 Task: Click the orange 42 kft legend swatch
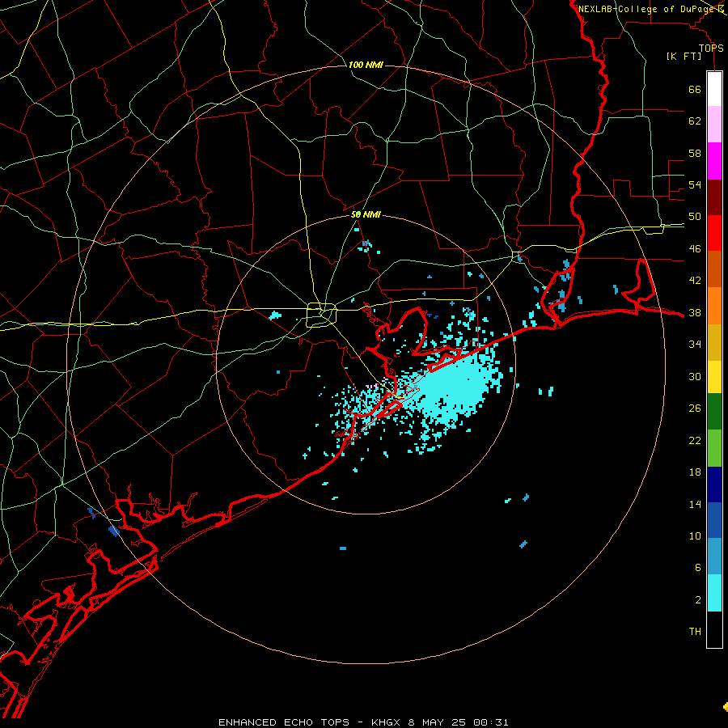pyautogui.click(x=714, y=305)
